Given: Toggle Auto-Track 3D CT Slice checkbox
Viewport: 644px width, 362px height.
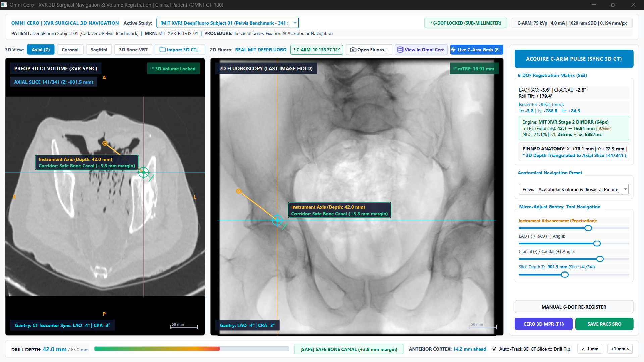Looking at the screenshot, I should pyautogui.click(x=494, y=349).
